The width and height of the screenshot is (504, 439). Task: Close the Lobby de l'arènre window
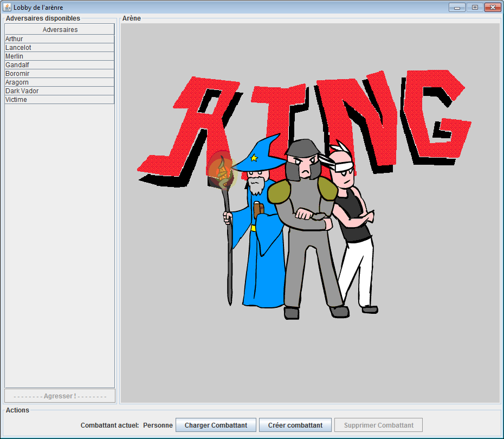coord(493,7)
